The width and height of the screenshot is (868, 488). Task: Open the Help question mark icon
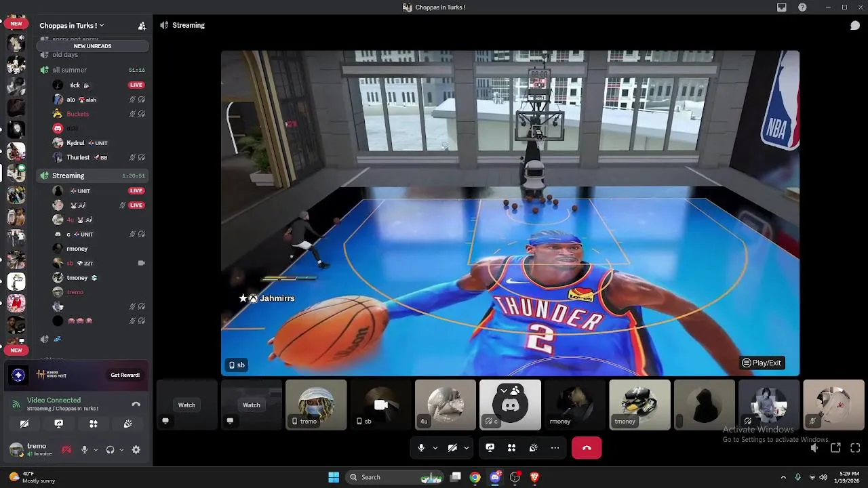click(802, 7)
